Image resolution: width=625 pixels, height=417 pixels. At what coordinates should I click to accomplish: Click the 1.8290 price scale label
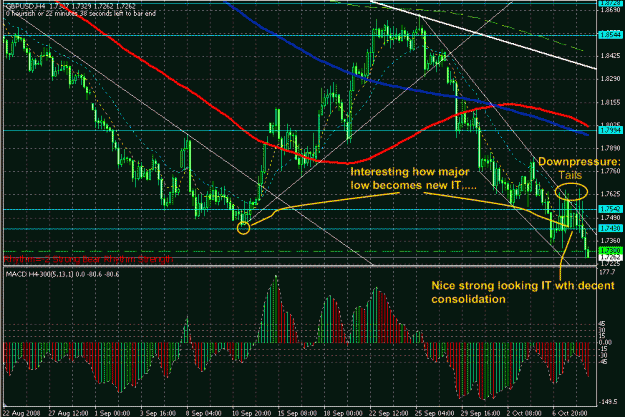tap(610, 79)
